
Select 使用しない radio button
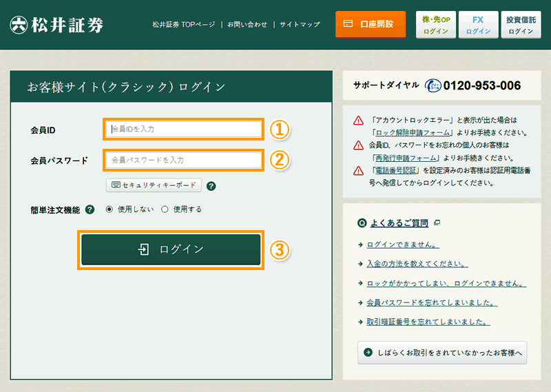pos(110,209)
